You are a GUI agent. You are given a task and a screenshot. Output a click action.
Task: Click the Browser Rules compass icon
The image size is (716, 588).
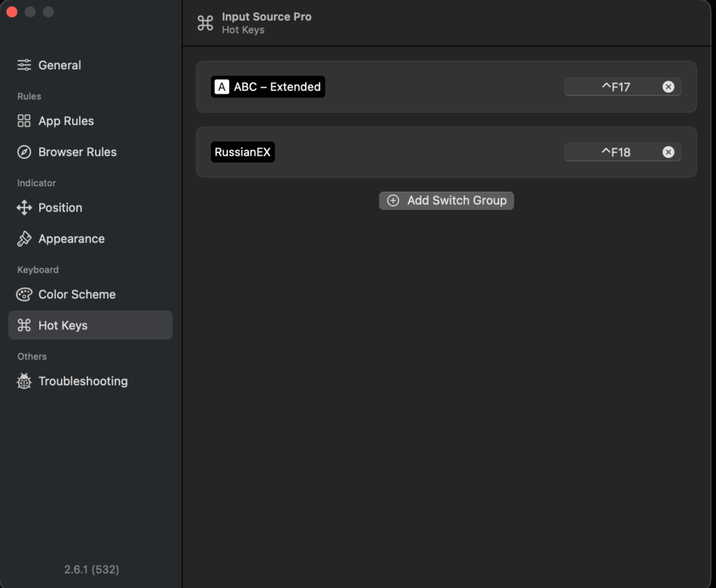tap(24, 152)
